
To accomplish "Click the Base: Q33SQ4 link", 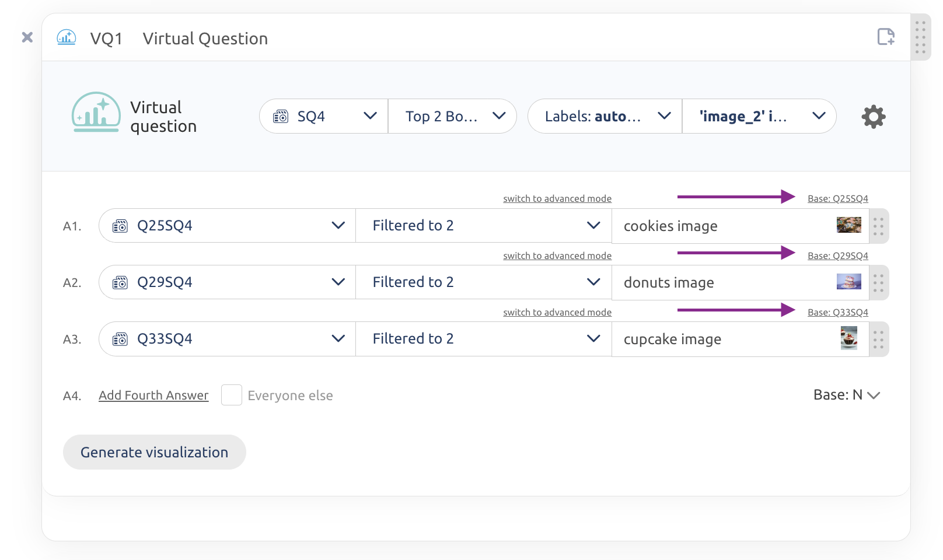I will (838, 312).
